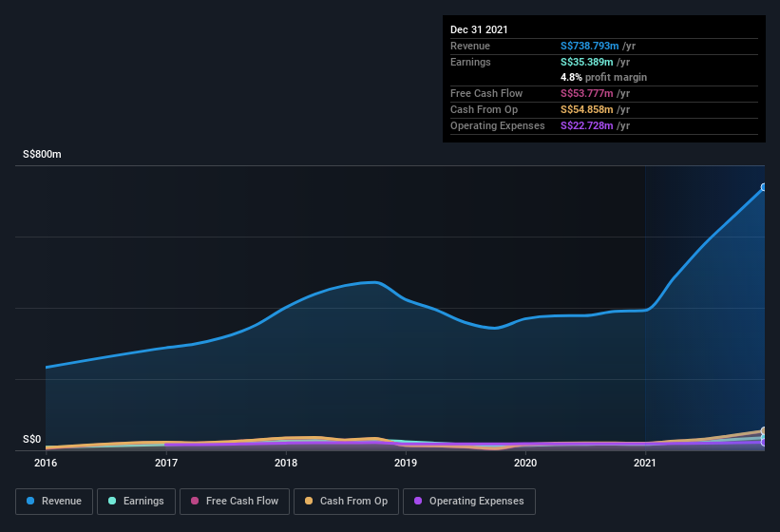The width and height of the screenshot is (780, 532).
Task: Click the Cash From Op label in tooltip
Action: pos(484,109)
